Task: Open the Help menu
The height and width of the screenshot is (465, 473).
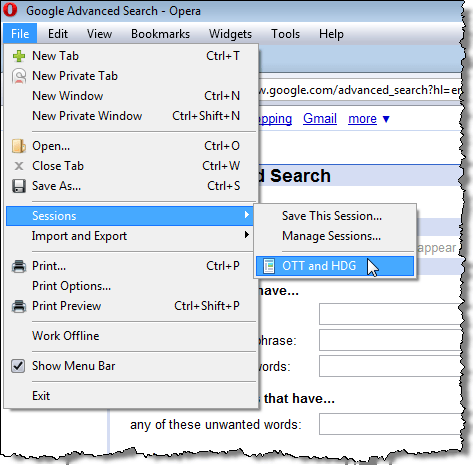Action: point(331,34)
